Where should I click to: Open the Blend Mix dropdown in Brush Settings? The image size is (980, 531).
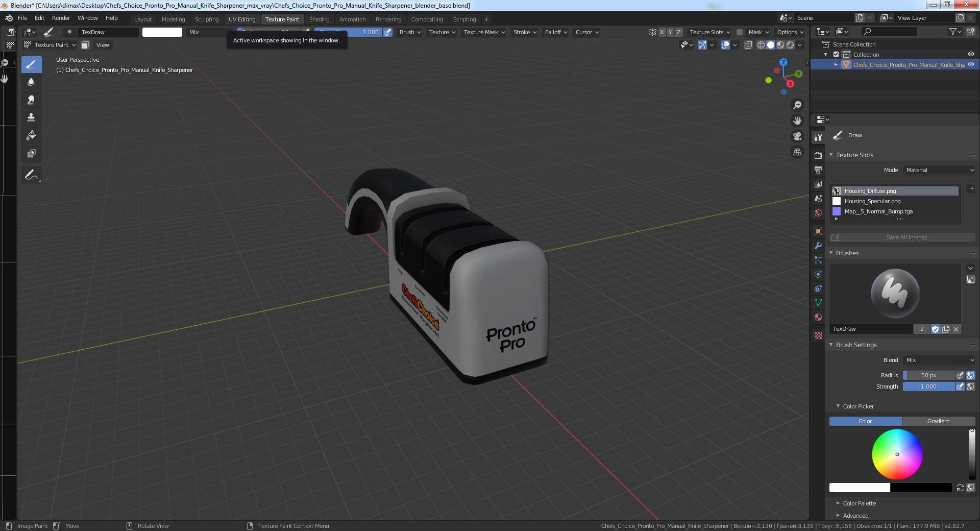[x=939, y=360]
